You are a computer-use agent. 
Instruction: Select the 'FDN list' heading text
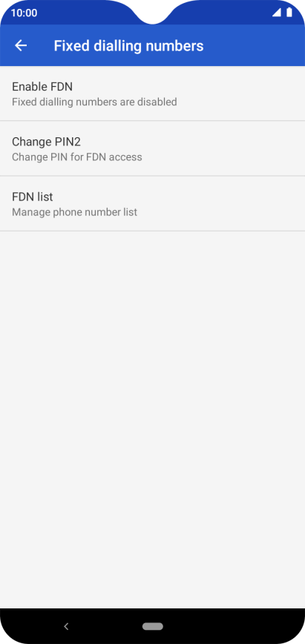(x=33, y=197)
